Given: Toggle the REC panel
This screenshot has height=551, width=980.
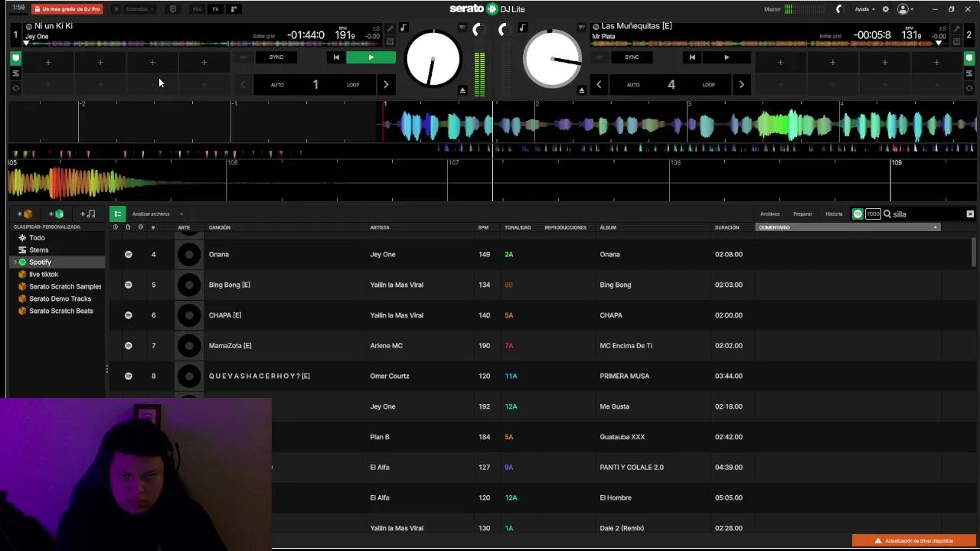Looking at the screenshot, I should (x=198, y=9).
